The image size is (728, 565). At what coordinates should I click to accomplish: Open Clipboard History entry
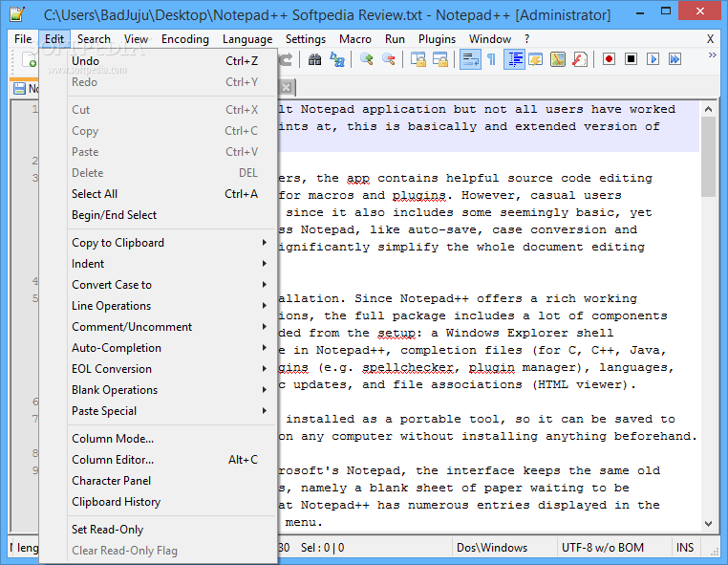coord(171,501)
